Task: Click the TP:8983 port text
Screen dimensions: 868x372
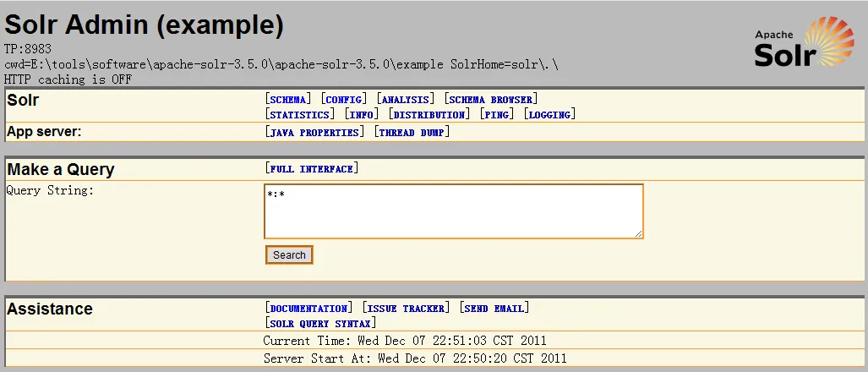Action: click(28, 49)
